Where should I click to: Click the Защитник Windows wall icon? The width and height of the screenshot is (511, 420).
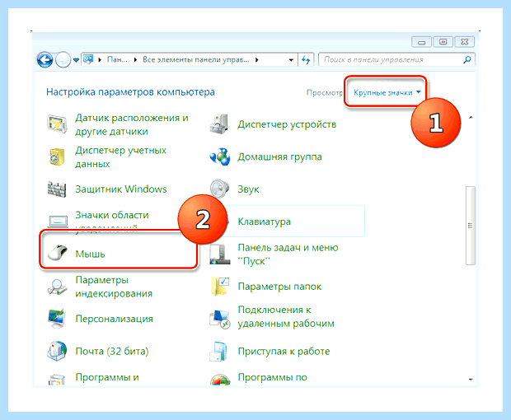(57, 189)
